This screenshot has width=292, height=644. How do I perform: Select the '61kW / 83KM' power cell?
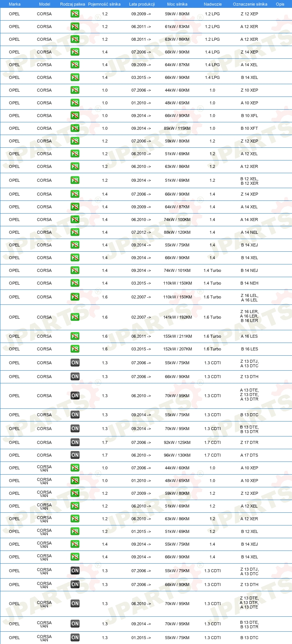[x=177, y=27]
